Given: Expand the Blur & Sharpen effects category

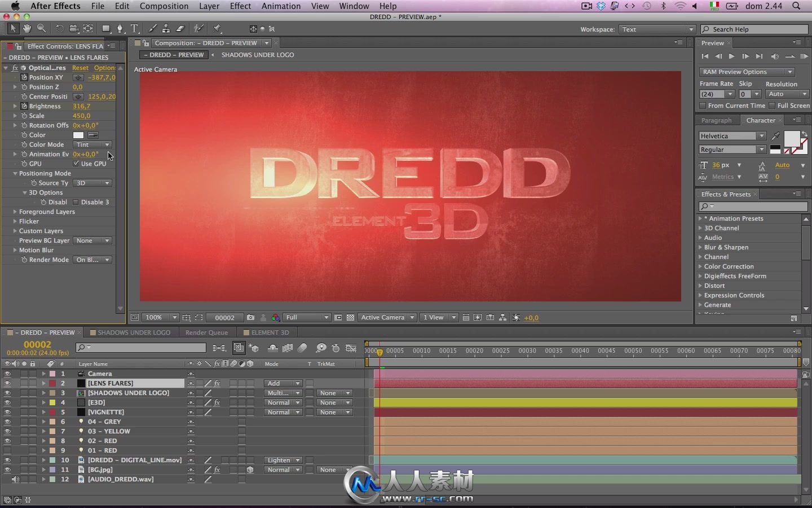Looking at the screenshot, I should pyautogui.click(x=700, y=247).
